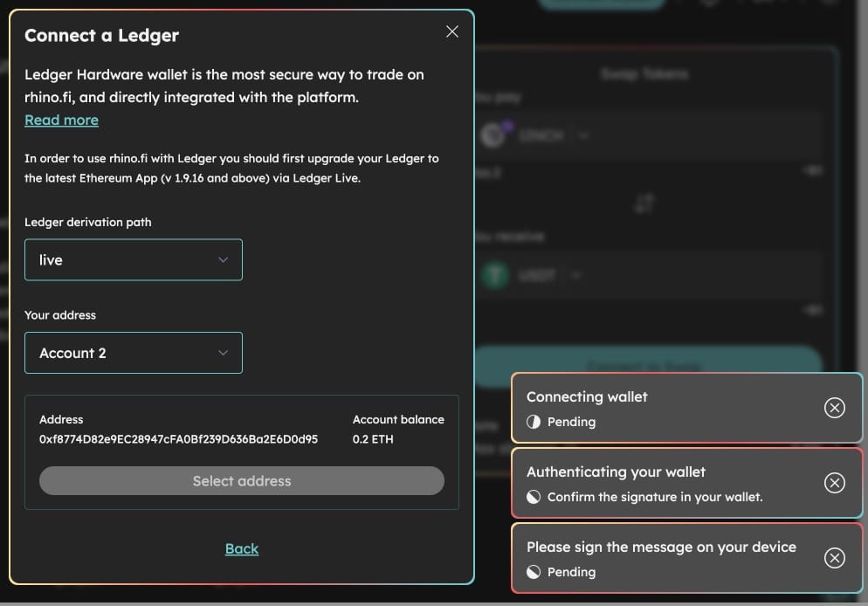Click the green USDT token icon in background

[x=495, y=275]
